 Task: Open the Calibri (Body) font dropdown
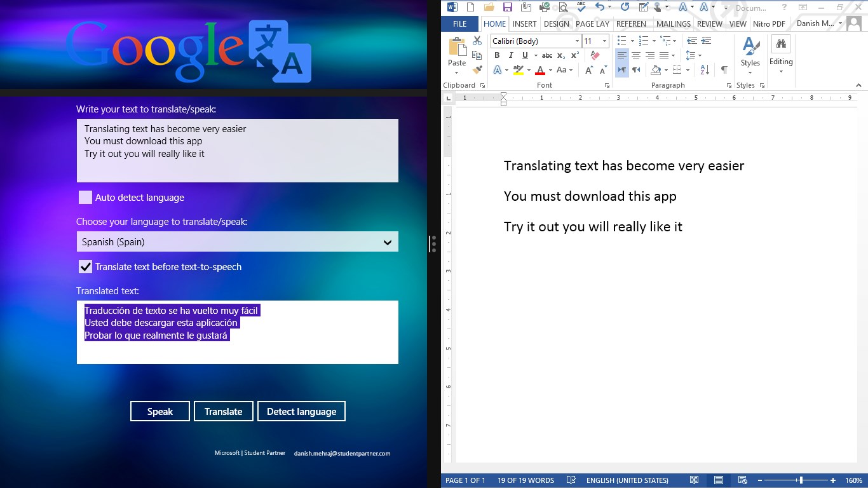point(577,41)
